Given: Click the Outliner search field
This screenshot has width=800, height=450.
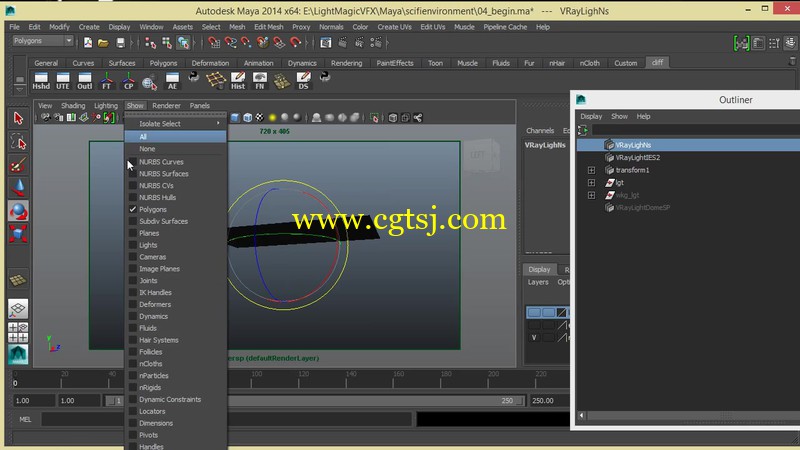Looking at the screenshot, I should 696,131.
